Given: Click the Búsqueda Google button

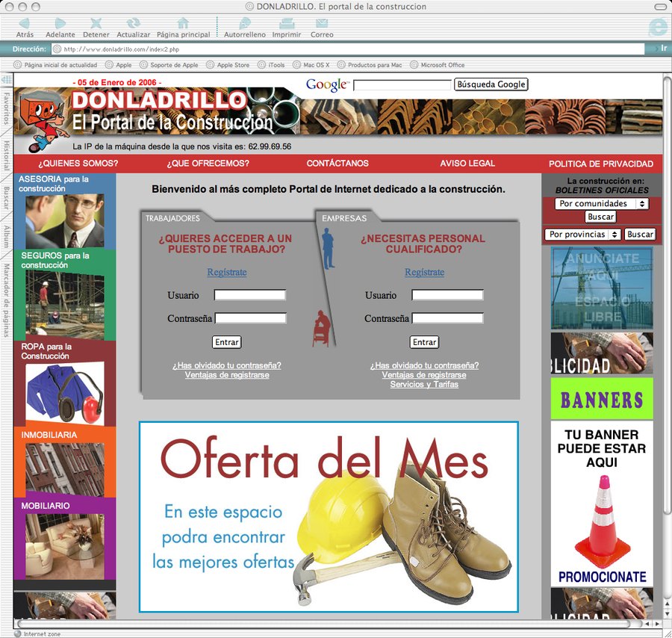Looking at the screenshot, I should 491,84.
